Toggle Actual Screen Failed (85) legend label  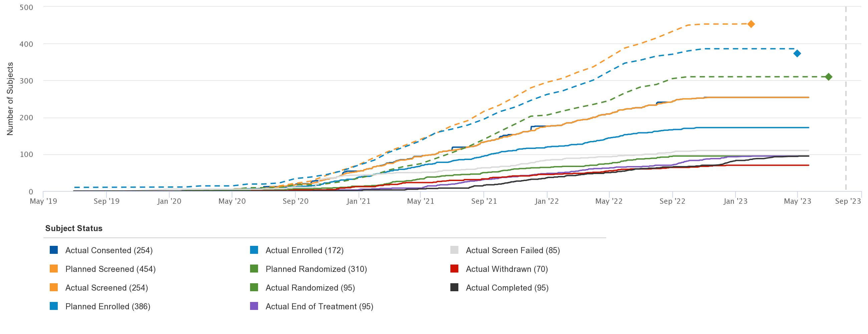click(x=512, y=251)
